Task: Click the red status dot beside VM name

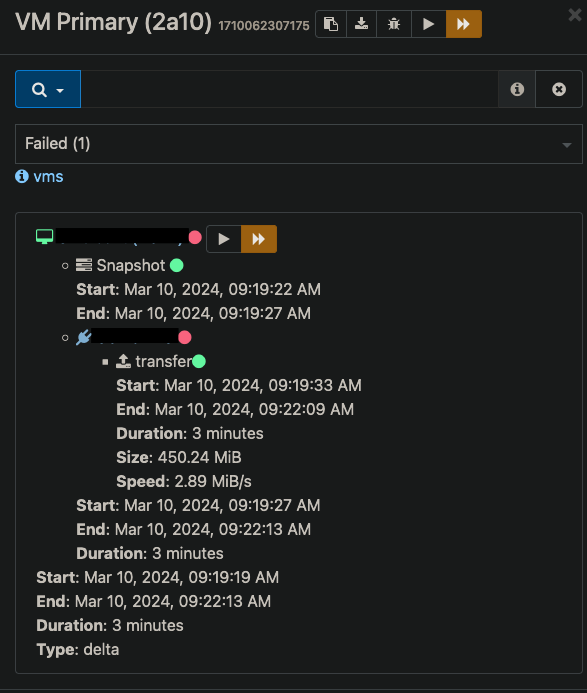Action: (x=195, y=237)
